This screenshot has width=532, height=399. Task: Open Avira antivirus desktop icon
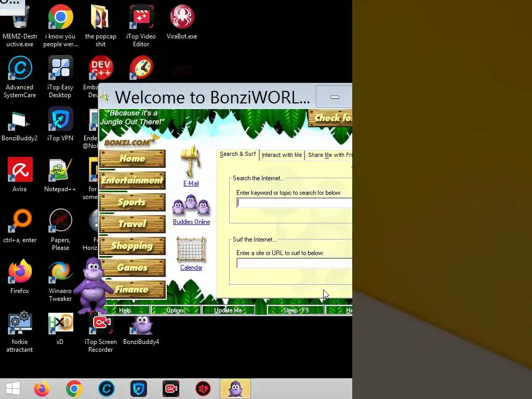20,175
